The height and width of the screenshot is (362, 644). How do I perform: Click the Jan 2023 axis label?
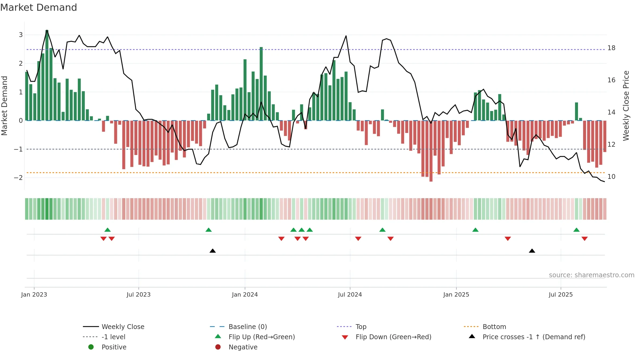(34, 295)
